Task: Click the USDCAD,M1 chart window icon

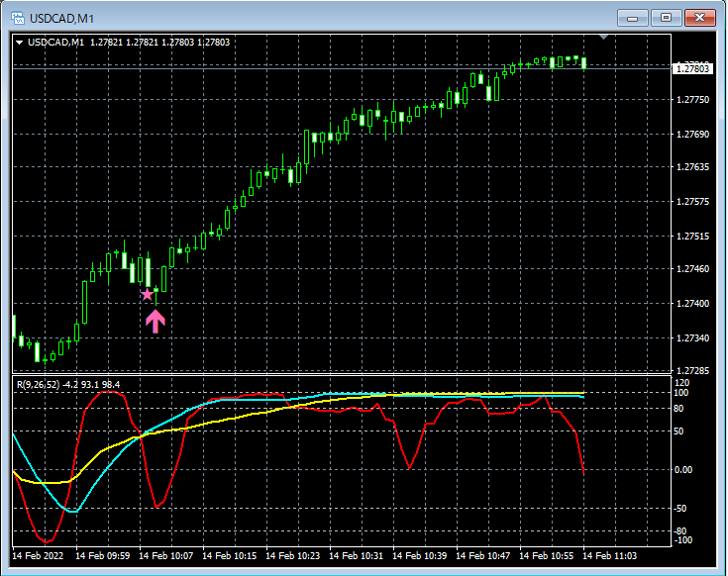Action: [x=18, y=18]
